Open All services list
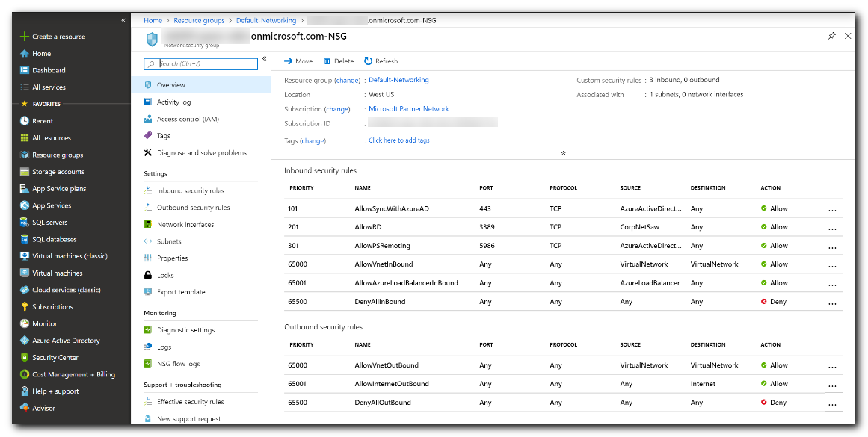868x437 pixels. (x=49, y=87)
